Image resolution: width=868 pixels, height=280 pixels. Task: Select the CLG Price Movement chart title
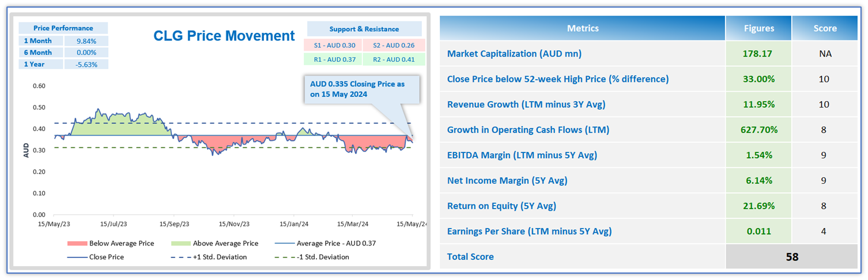point(224,36)
